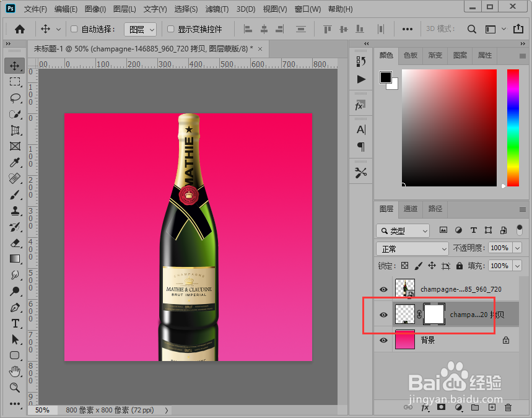Screen dimensions: 532x418
Task: Open the Layers panel flyout menu
Action: (x=523, y=209)
